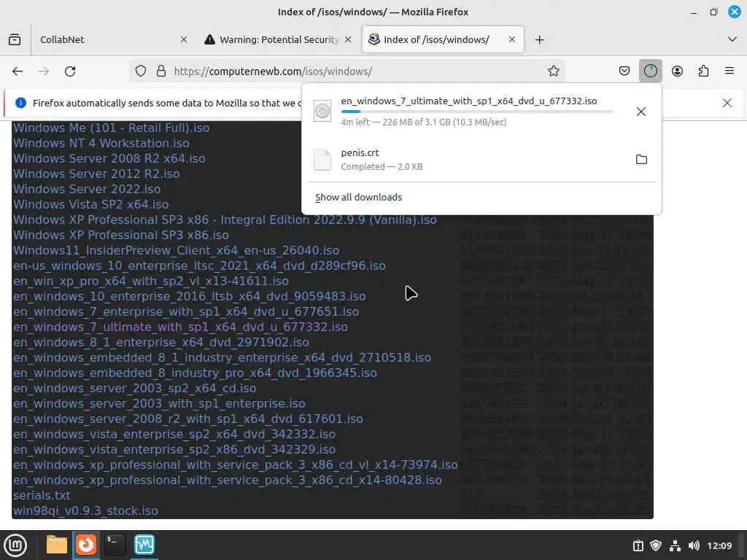Dismiss the Firefox data notification bar

coord(727,103)
